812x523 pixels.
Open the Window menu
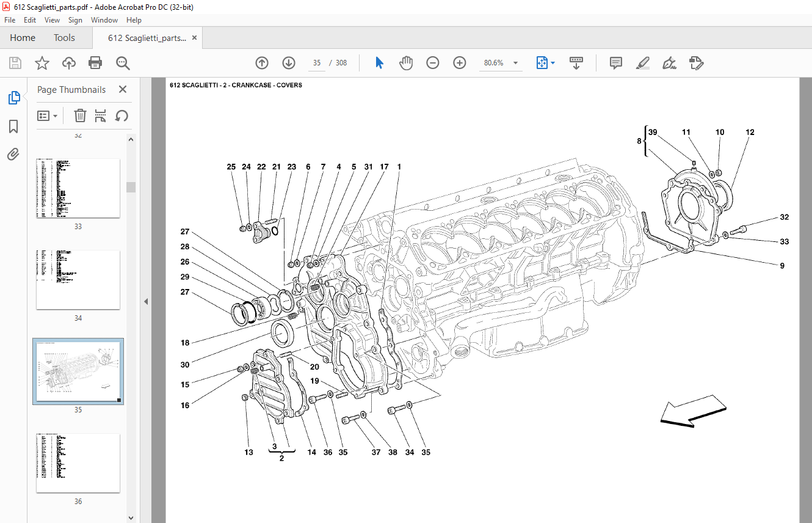pyautogui.click(x=104, y=20)
